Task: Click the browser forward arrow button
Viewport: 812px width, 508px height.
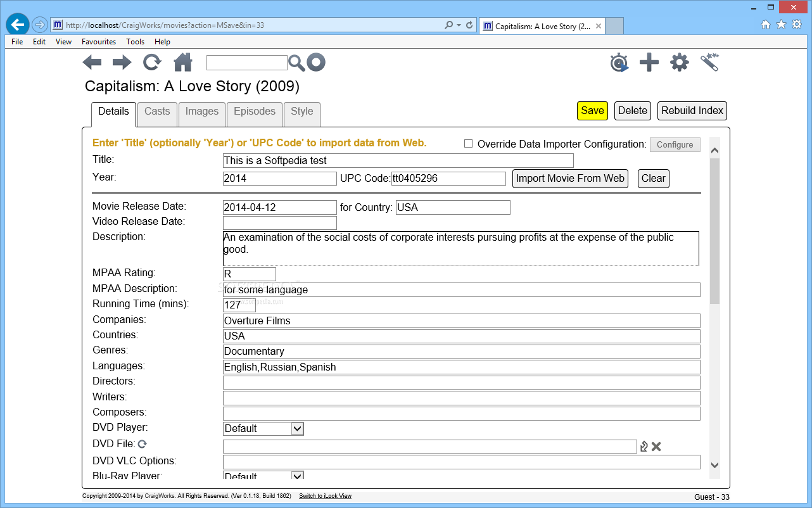Action: (x=39, y=25)
